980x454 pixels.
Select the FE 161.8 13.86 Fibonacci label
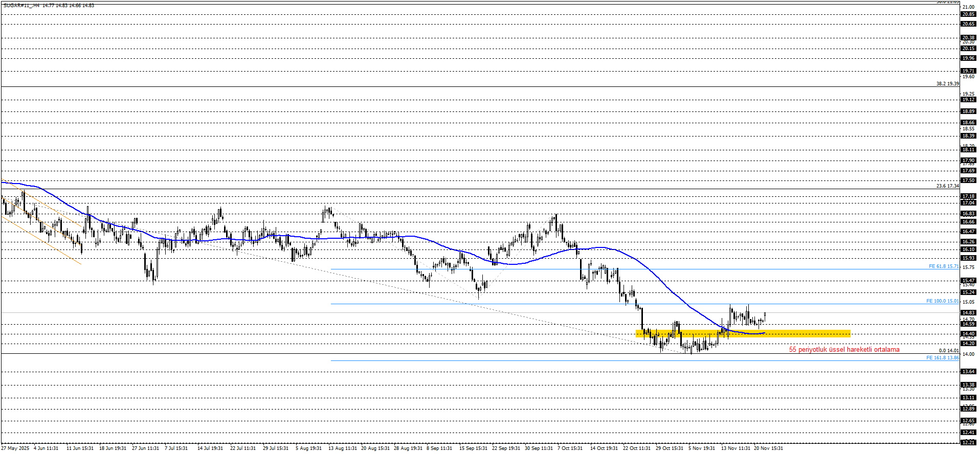(943, 358)
